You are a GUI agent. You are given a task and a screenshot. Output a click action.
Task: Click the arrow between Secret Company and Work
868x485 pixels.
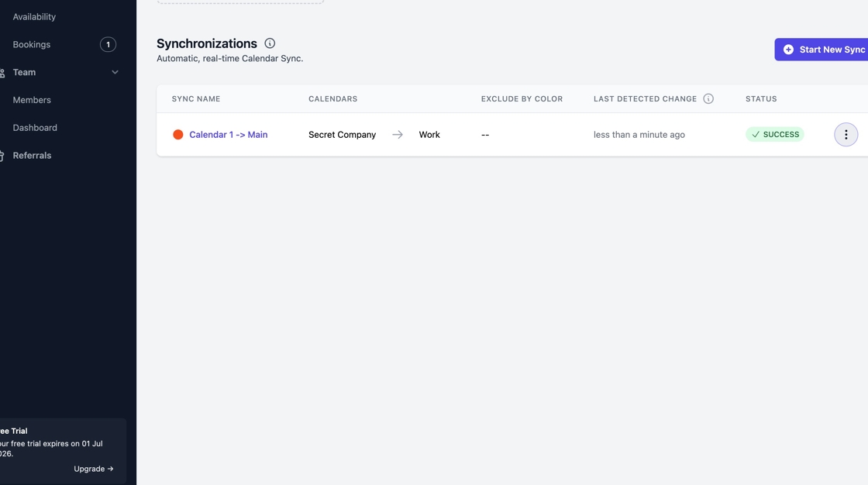tap(398, 135)
